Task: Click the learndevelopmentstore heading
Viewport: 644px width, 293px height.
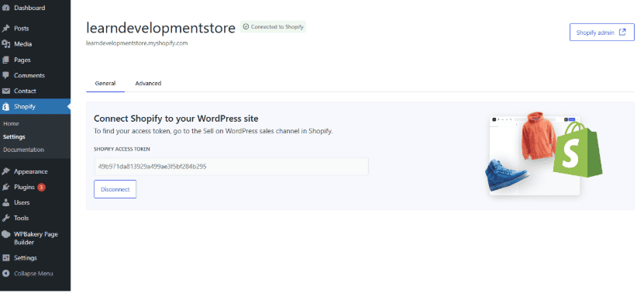Action: 160,28
